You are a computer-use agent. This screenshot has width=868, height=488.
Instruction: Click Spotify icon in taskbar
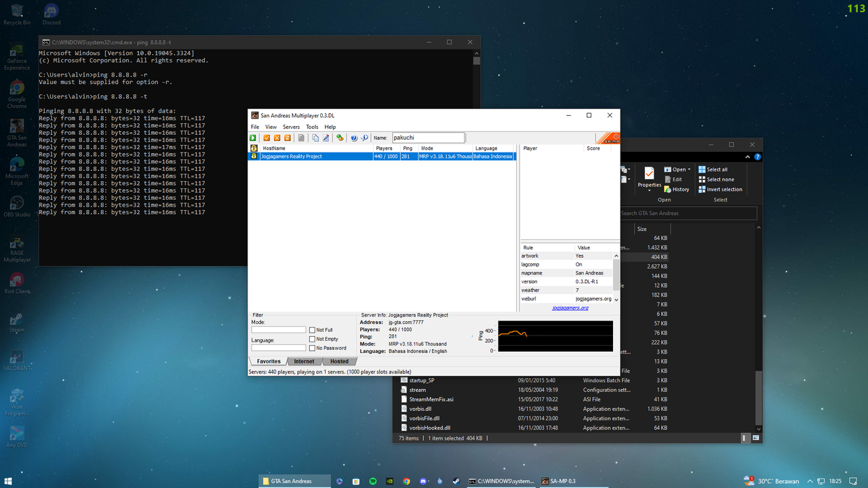tap(373, 481)
